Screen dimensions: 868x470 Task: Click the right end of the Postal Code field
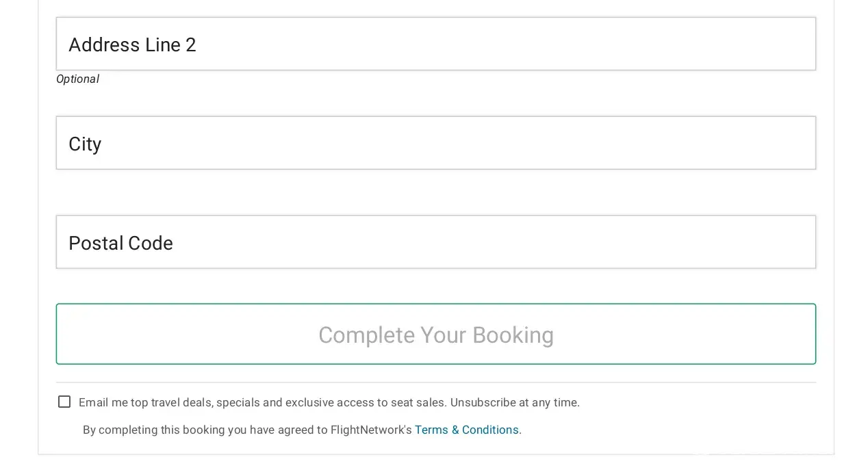pyautogui.click(x=787, y=242)
